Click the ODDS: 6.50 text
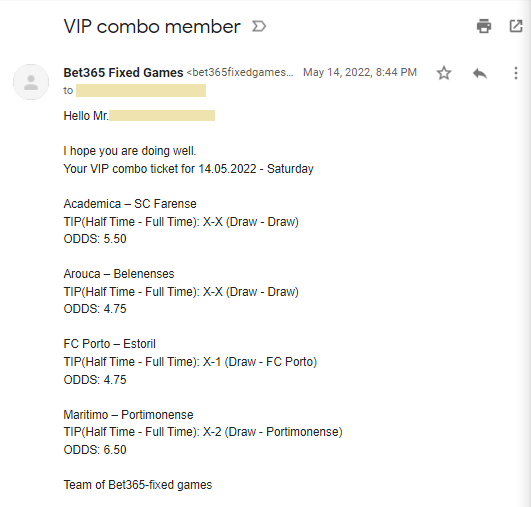 (95, 450)
